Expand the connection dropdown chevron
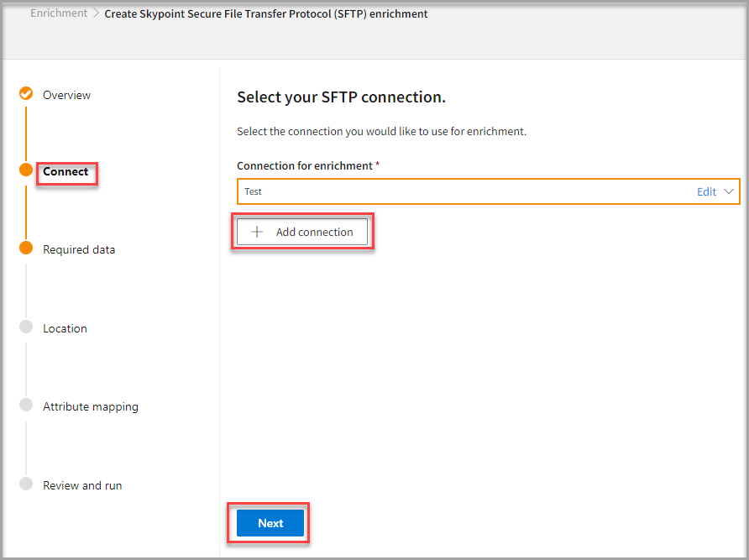This screenshot has width=749, height=560. tap(729, 191)
